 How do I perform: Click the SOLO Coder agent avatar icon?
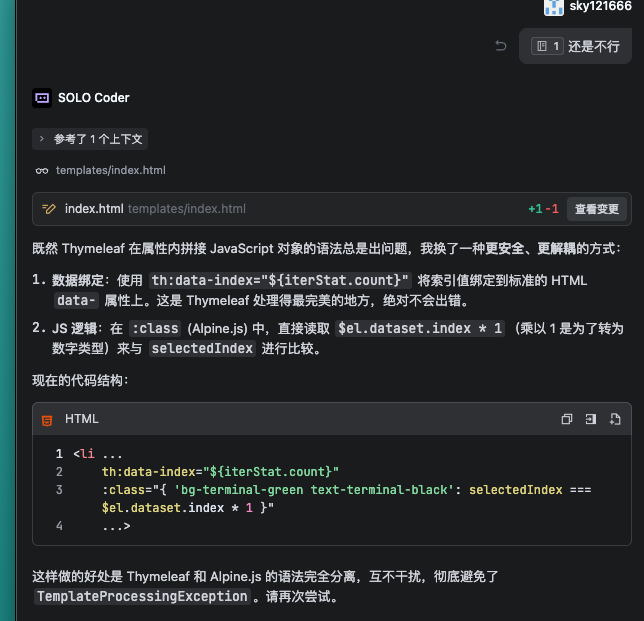[x=42, y=98]
